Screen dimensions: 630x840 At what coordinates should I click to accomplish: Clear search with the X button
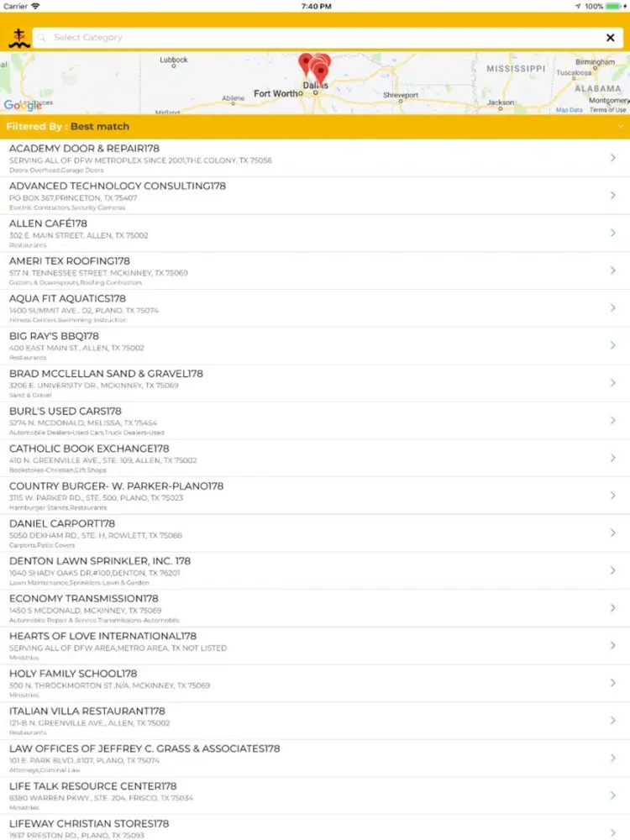[x=610, y=38]
